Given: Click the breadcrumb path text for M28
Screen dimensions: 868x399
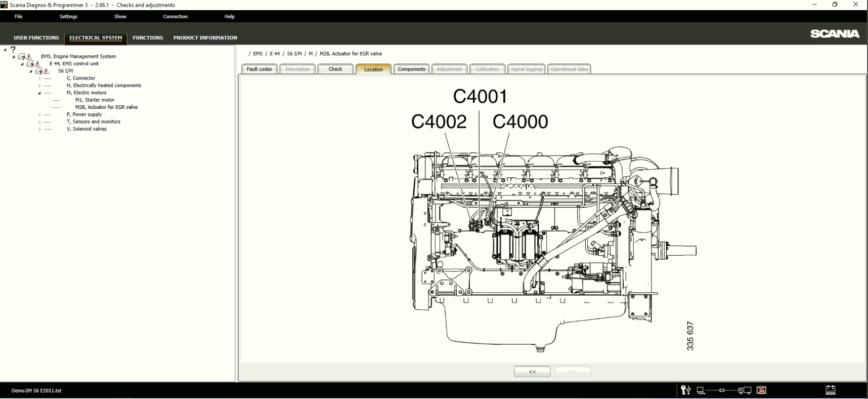Looking at the screenshot, I should click(x=351, y=54).
